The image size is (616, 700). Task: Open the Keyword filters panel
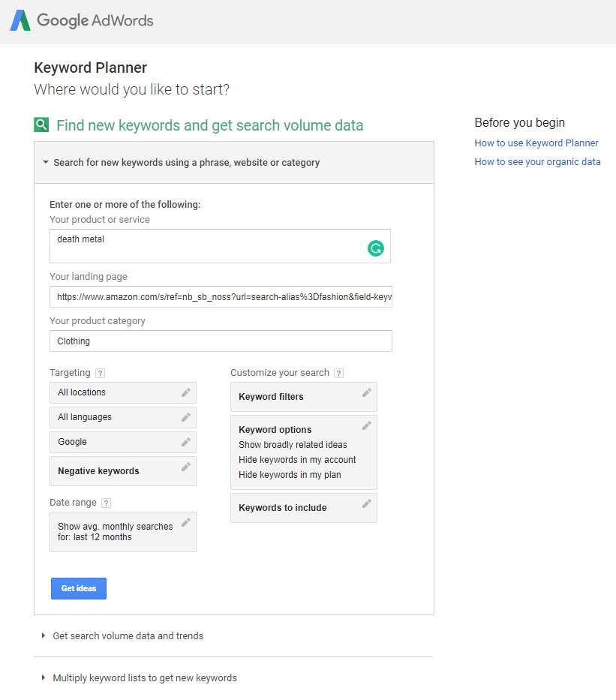point(304,397)
